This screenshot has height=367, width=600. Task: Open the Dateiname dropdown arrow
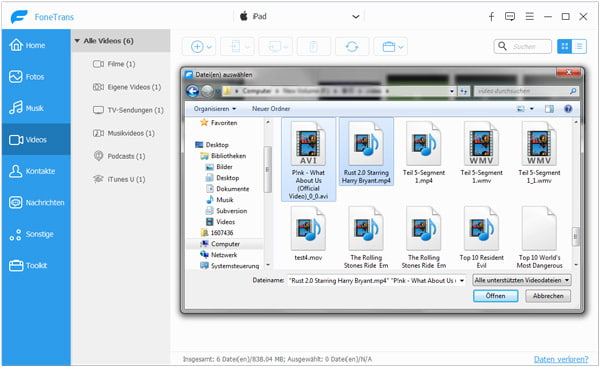pyautogui.click(x=461, y=281)
